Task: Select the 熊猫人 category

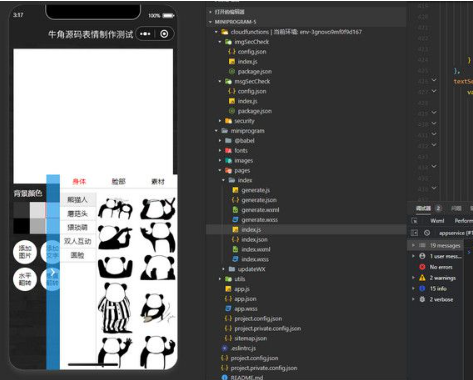Action: pos(78,200)
